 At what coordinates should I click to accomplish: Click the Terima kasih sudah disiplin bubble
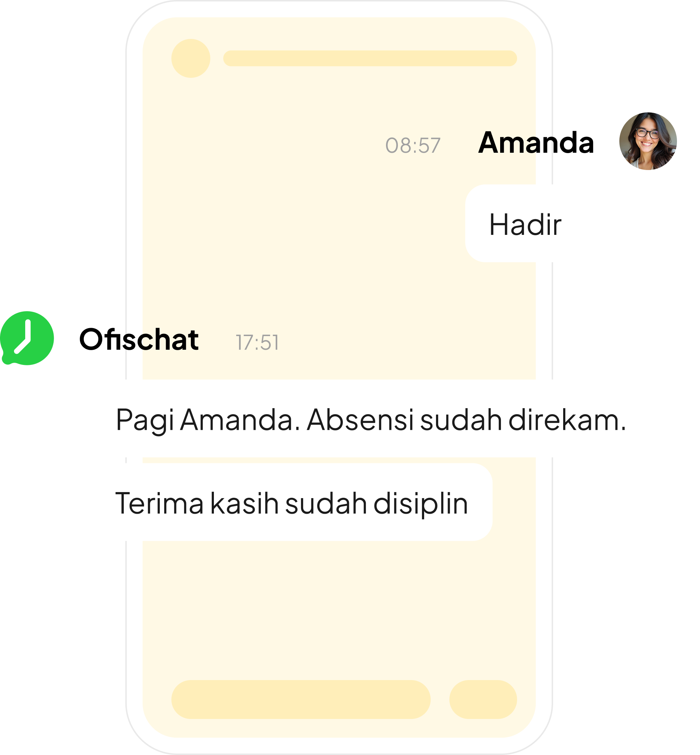point(296,502)
